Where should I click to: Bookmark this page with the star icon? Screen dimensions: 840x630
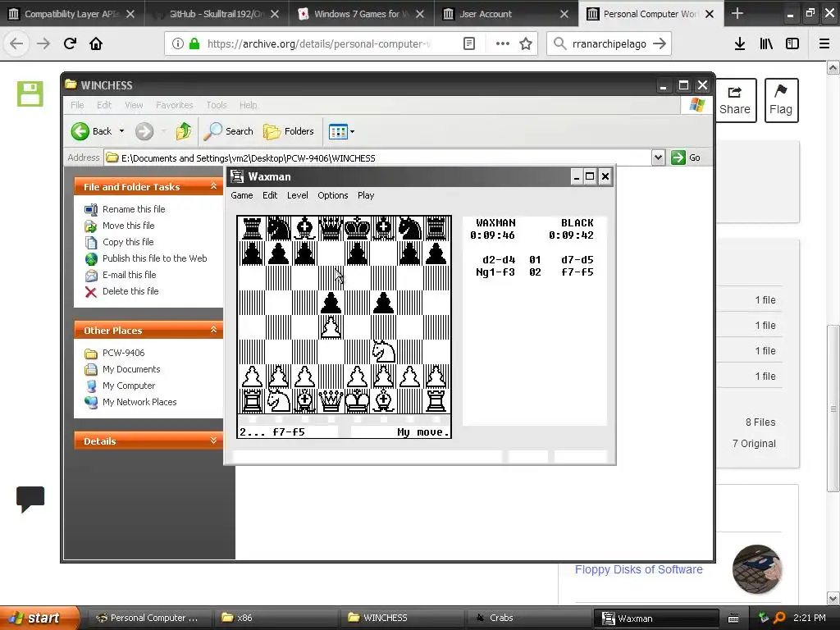coord(526,44)
